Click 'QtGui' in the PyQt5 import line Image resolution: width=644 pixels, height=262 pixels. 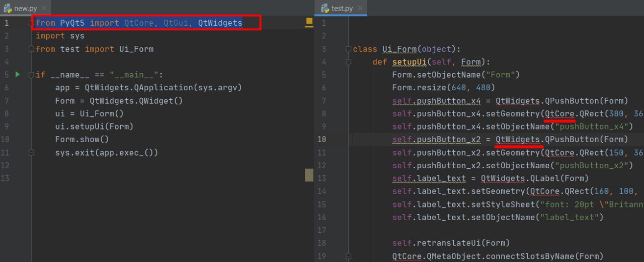176,23
